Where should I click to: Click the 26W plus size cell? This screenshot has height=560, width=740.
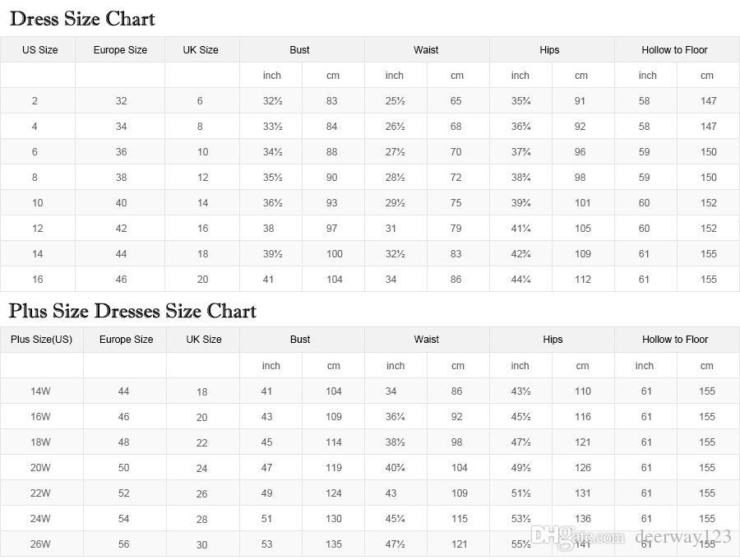pos(41,544)
